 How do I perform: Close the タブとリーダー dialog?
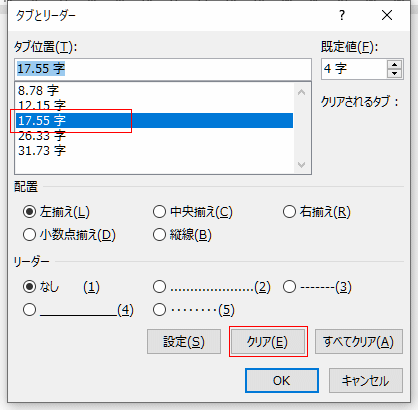pos(387,15)
